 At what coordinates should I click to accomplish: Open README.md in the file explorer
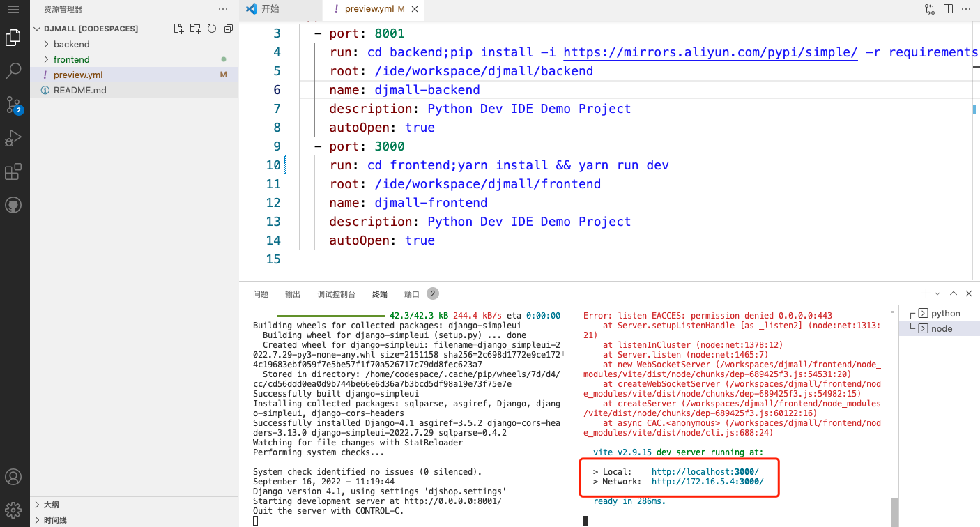coord(134,90)
